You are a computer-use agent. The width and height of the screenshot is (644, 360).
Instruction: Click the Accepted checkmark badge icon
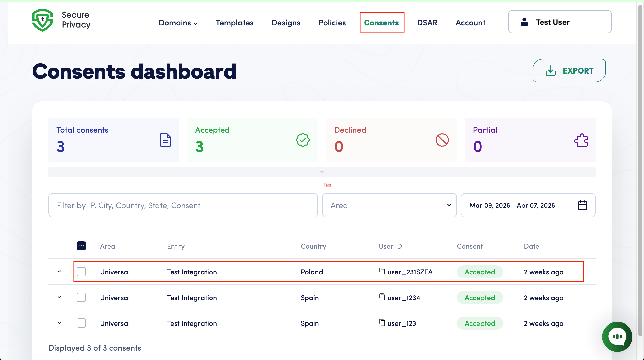(x=303, y=140)
